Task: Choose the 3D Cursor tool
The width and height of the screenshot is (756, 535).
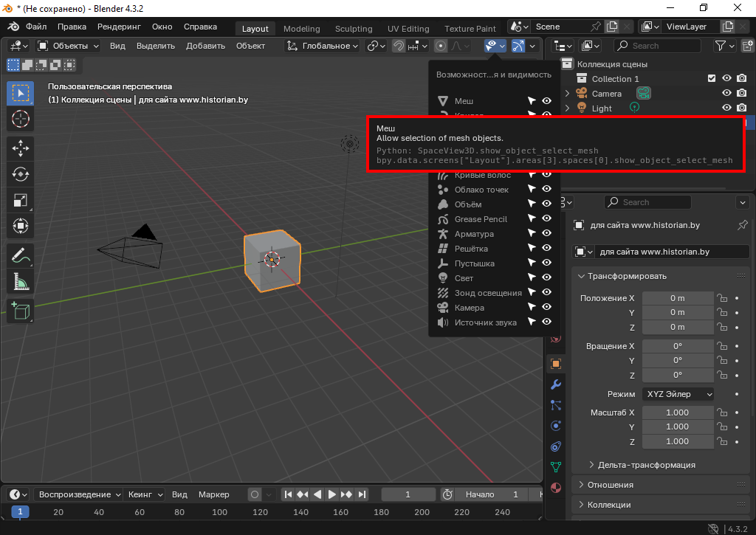Action: (x=20, y=119)
